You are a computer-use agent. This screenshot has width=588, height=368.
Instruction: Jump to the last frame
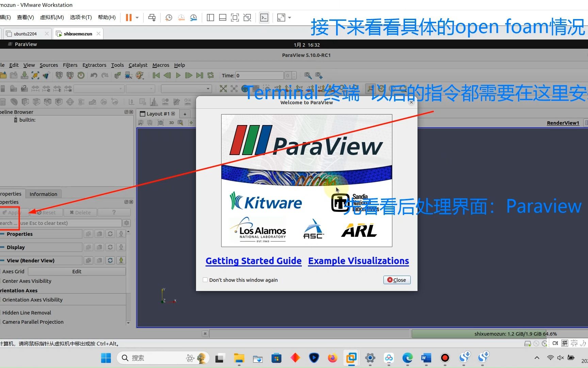pos(200,75)
